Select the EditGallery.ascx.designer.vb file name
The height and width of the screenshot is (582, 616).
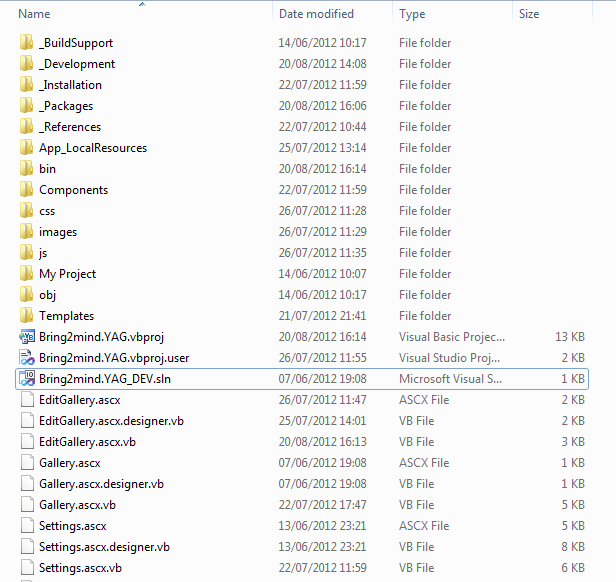pos(112,421)
